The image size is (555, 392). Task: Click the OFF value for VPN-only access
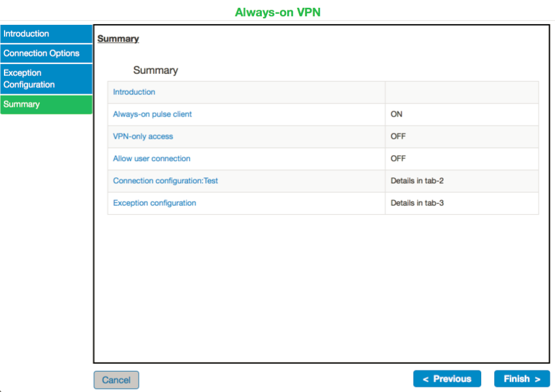pyautogui.click(x=398, y=137)
